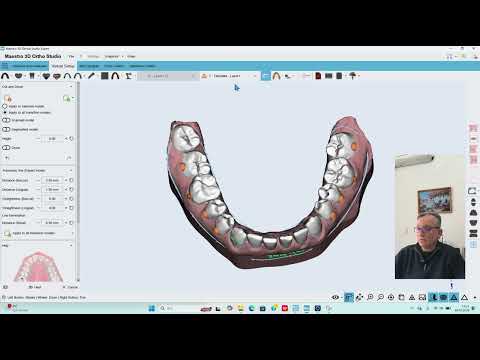
Task: Click the Cancel button in left panel
Action: point(70,287)
